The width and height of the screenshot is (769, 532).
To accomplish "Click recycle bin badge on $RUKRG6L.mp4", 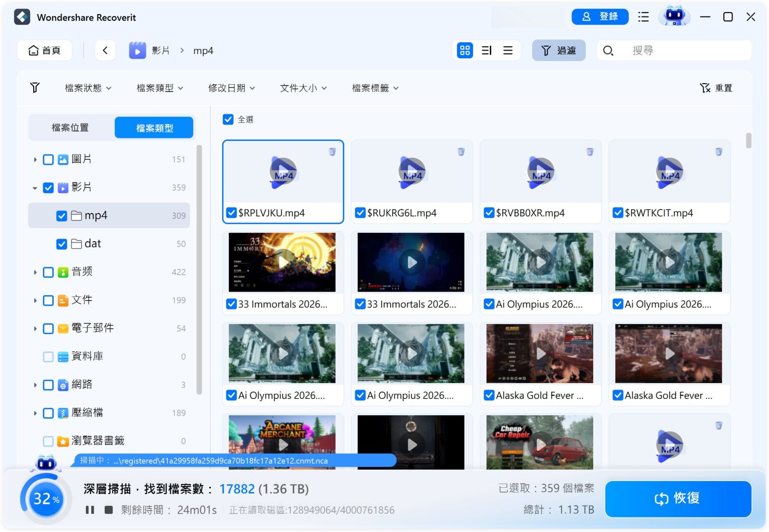I will coord(461,152).
